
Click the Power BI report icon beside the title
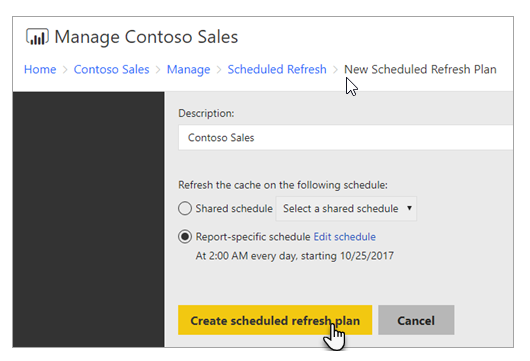click(x=37, y=37)
